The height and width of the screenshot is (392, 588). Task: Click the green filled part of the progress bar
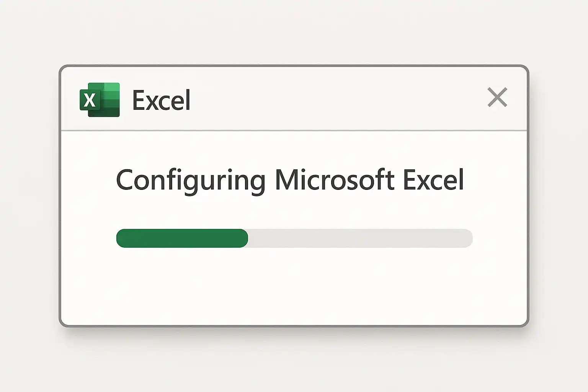(x=182, y=238)
